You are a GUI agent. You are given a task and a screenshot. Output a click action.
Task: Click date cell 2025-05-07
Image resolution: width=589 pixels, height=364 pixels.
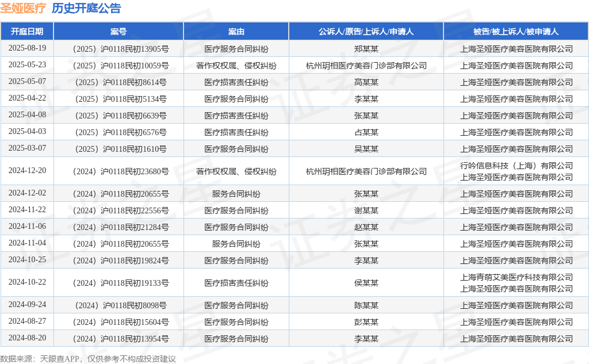27,81
